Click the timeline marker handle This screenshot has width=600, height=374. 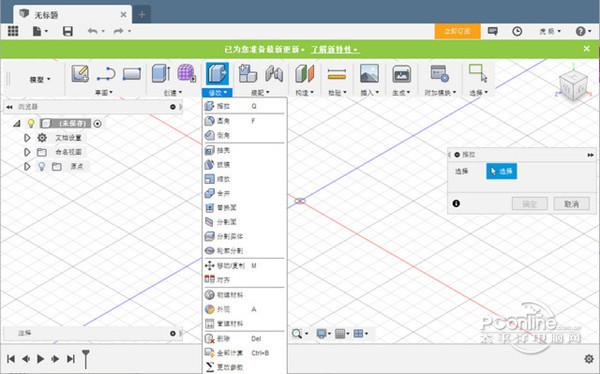coord(86,359)
